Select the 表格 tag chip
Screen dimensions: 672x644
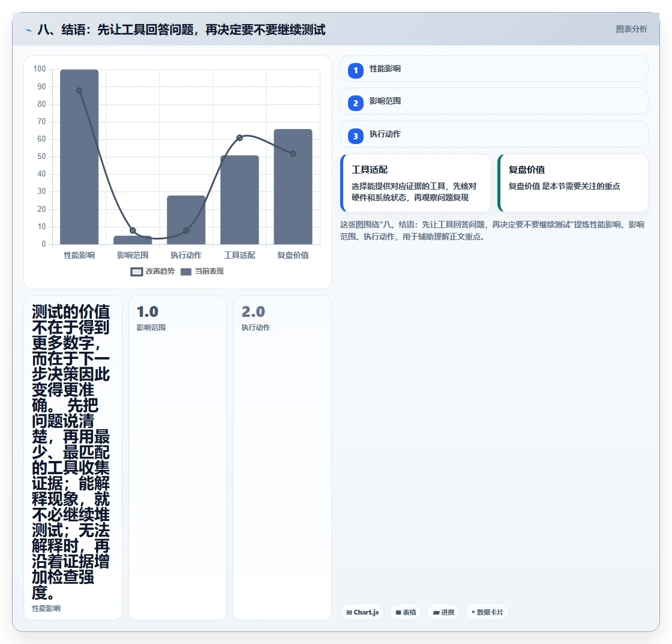[406, 612]
